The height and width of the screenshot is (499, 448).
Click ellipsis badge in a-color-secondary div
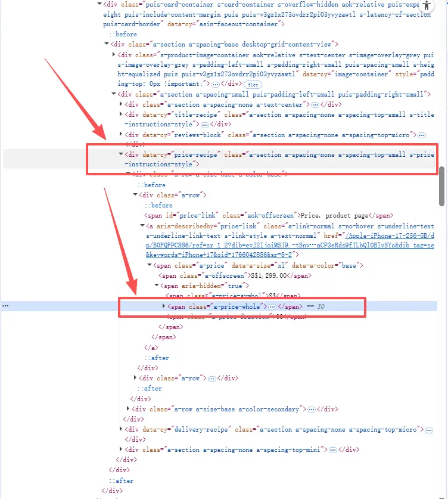tap(312, 409)
